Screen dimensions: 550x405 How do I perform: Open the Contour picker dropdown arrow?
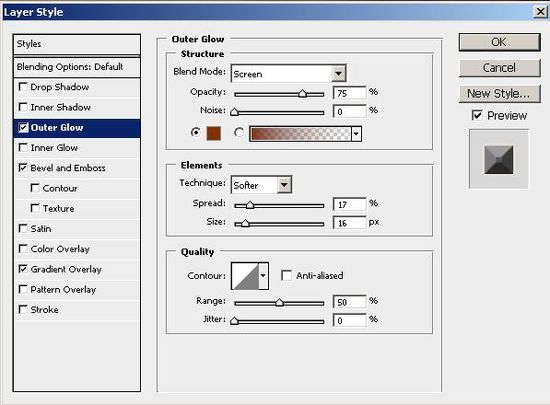[x=263, y=276]
